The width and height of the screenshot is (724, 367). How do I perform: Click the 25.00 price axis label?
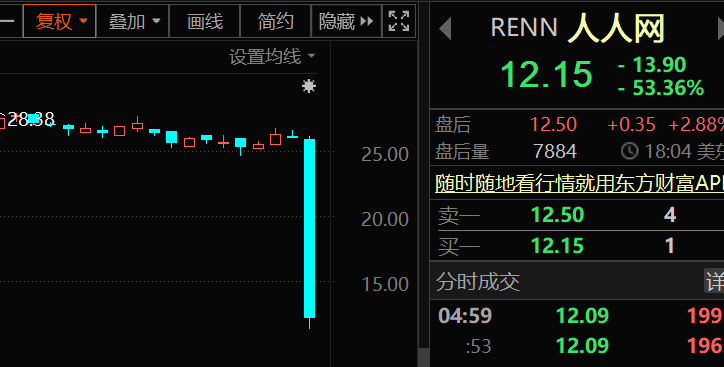point(385,154)
